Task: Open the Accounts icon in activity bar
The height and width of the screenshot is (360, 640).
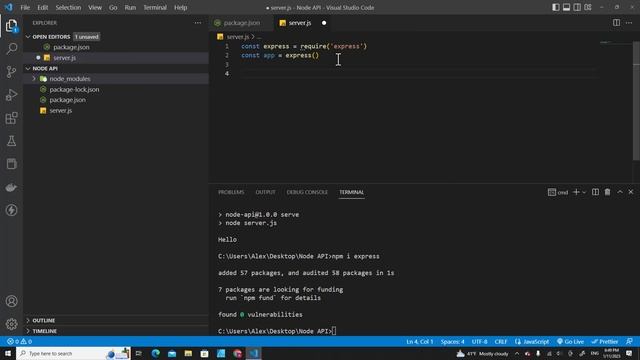Action: click(x=11, y=301)
